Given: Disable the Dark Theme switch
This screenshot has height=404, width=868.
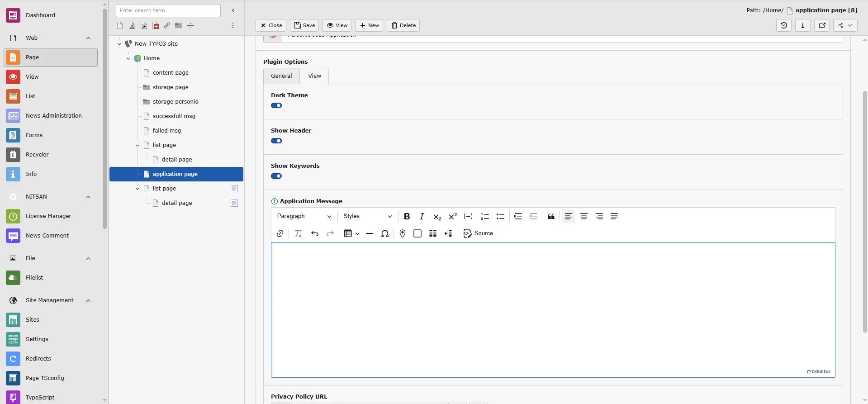Looking at the screenshot, I should click(276, 105).
